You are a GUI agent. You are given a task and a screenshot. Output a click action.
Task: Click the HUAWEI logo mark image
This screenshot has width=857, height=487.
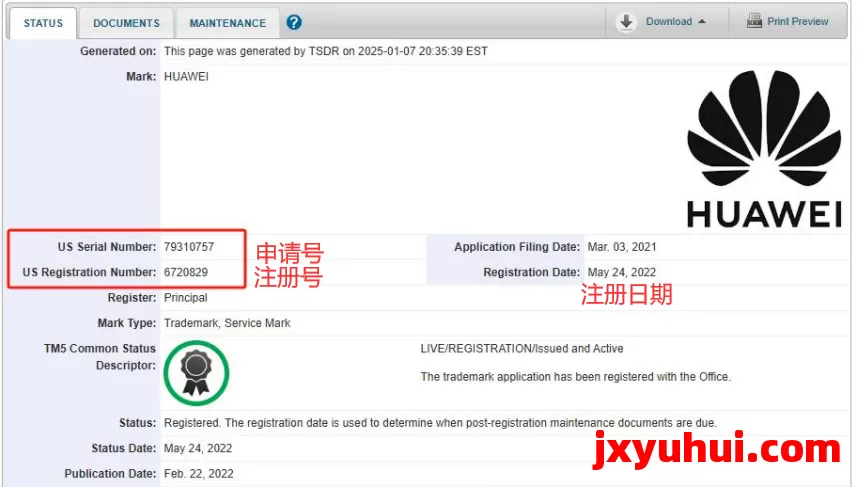point(764,149)
